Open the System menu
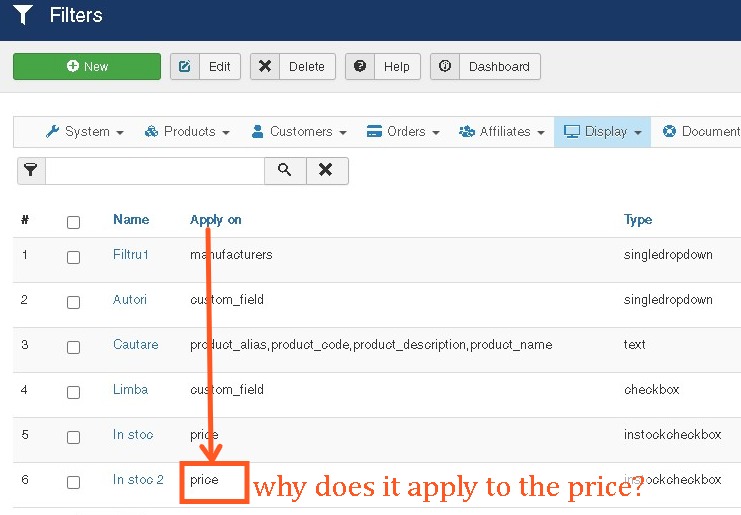Image resolution: width=741 pixels, height=515 pixels. tap(85, 131)
